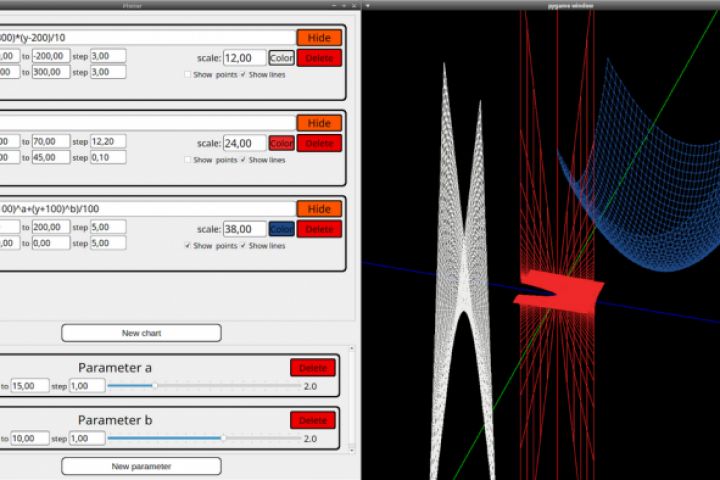The height and width of the screenshot is (480, 720).
Task: Edit the 'to' field showing 70,00
Action: tap(51, 141)
